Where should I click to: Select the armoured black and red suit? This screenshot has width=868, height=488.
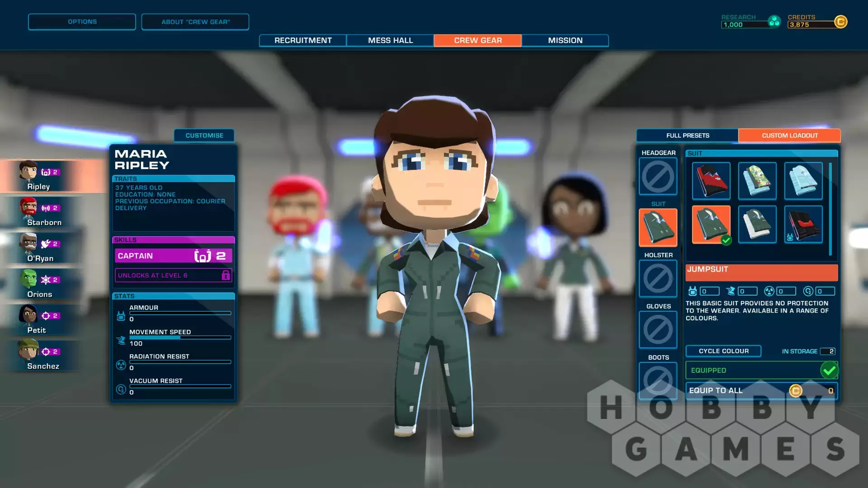803,225
